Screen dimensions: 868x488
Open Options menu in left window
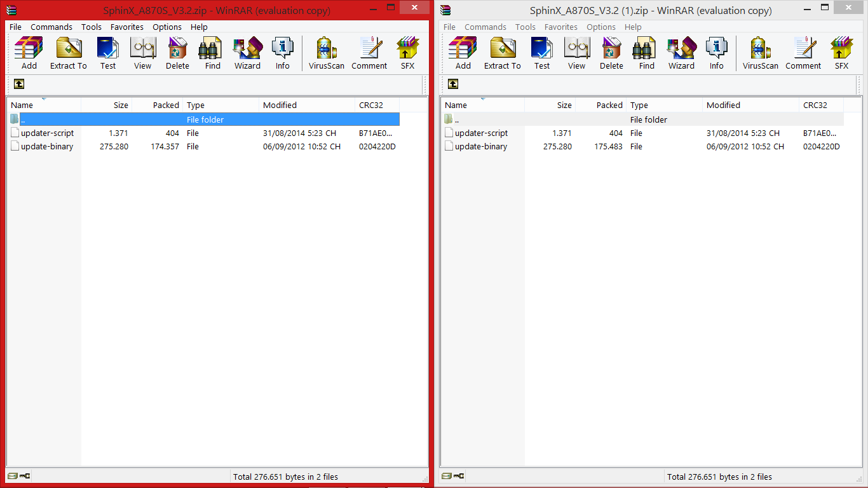pos(167,27)
